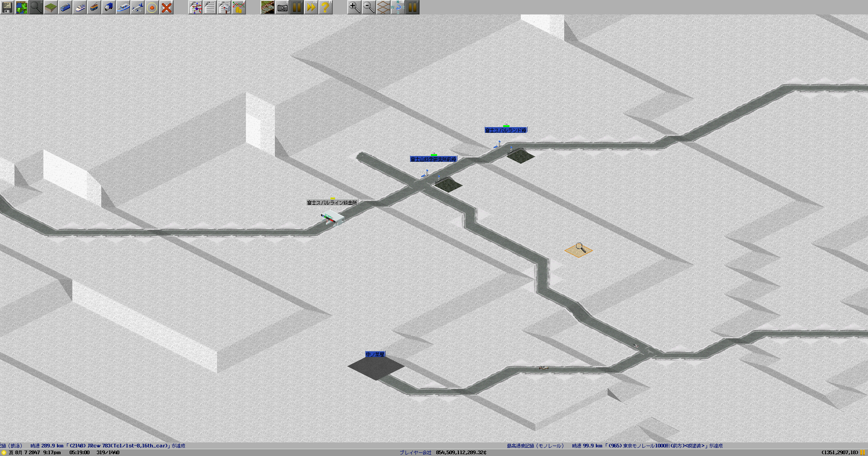
Task: Open the finances chart with coins
Action: pyautogui.click(x=239, y=7)
